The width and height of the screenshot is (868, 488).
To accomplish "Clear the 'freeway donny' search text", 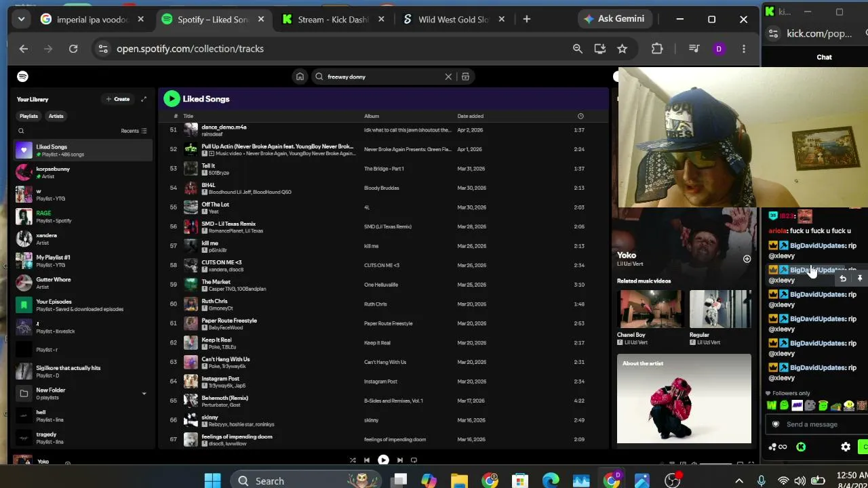I will [448, 77].
